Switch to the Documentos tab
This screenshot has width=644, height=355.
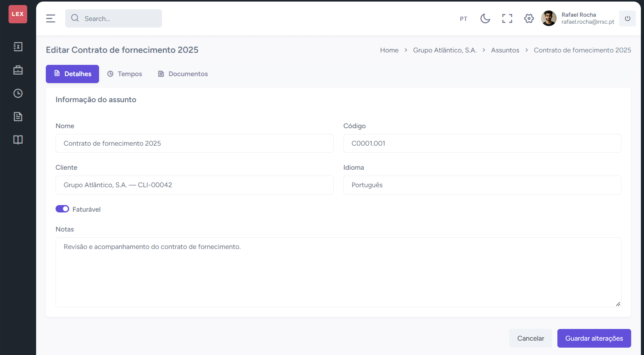(183, 74)
